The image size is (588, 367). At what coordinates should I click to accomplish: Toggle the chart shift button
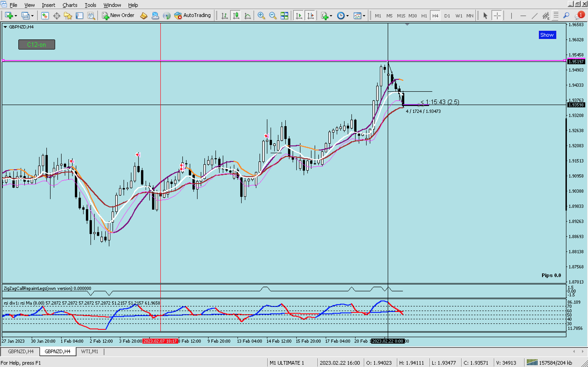tap(311, 16)
